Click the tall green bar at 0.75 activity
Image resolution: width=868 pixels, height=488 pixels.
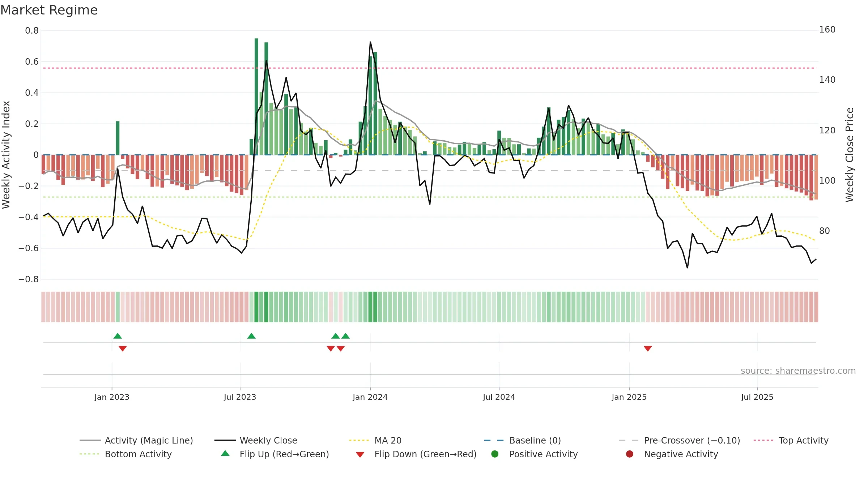point(256,97)
